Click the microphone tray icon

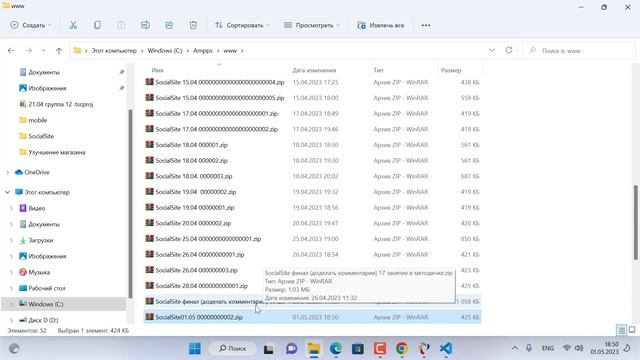click(529, 348)
